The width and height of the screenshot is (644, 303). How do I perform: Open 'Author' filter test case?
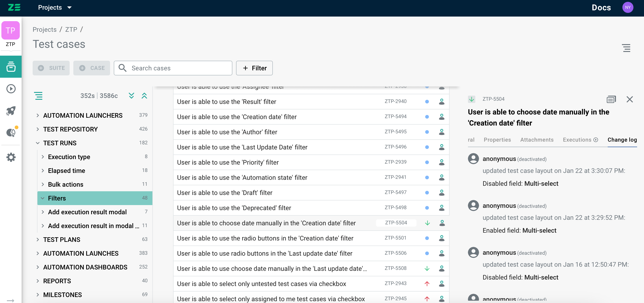(227, 132)
